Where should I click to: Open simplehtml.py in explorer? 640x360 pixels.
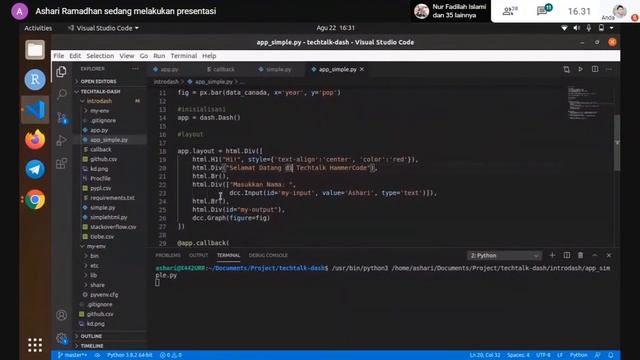(x=109, y=217)
